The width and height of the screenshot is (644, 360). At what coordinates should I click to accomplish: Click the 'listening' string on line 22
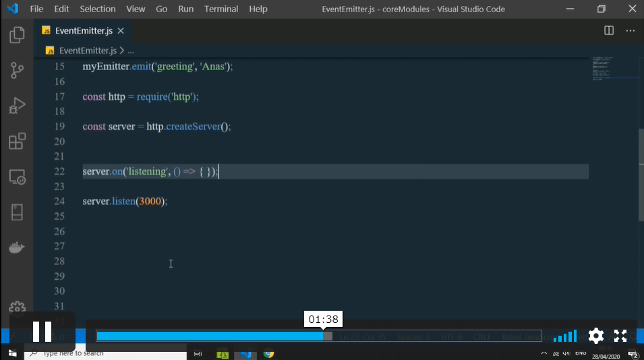click(148, 171)
